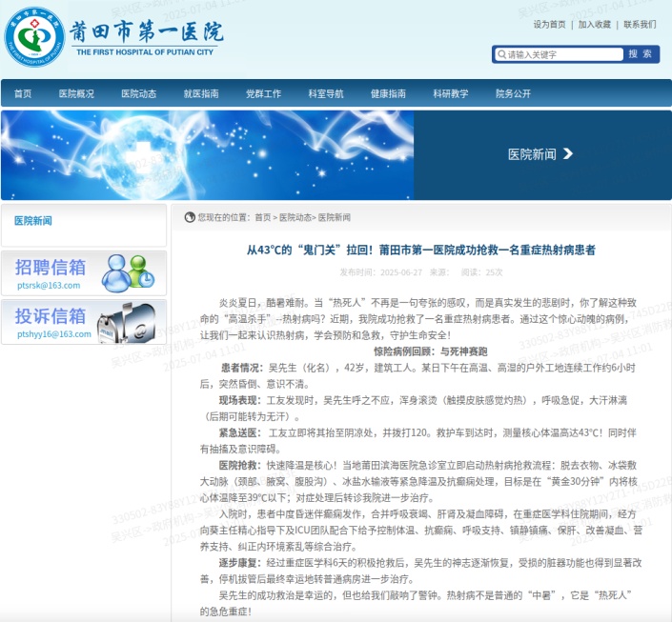Focus the keyword search input field
Image resolution: width=672 pixels, height=622 pixels.
[560, 54]
